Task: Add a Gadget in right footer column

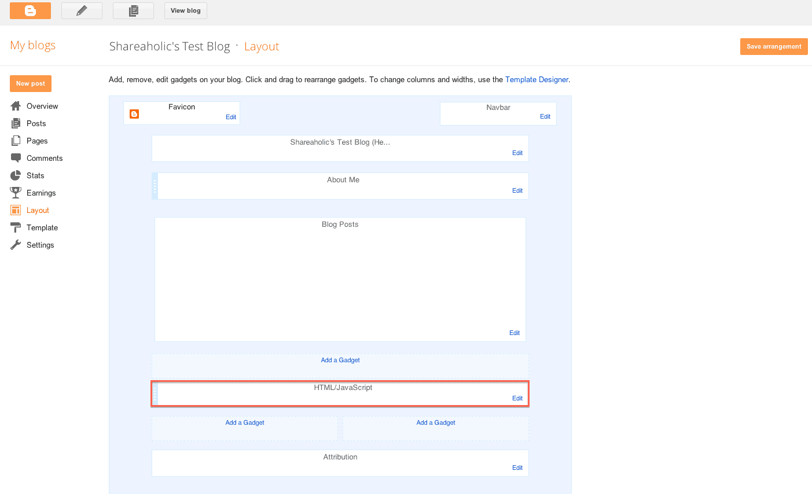Action: pyautogui.click(x=436, y=422)
